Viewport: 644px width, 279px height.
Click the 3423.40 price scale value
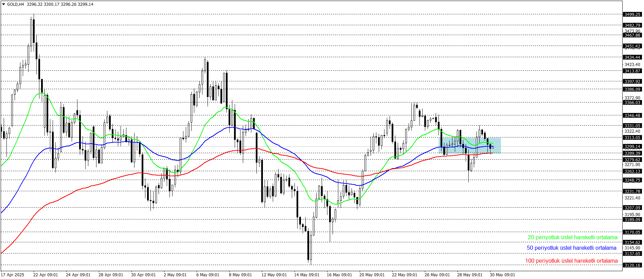[632, 65]
